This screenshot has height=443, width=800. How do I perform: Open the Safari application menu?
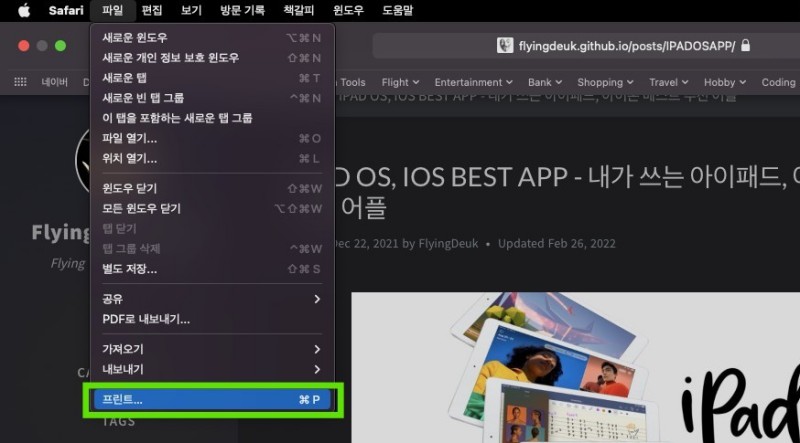point(66,10)
